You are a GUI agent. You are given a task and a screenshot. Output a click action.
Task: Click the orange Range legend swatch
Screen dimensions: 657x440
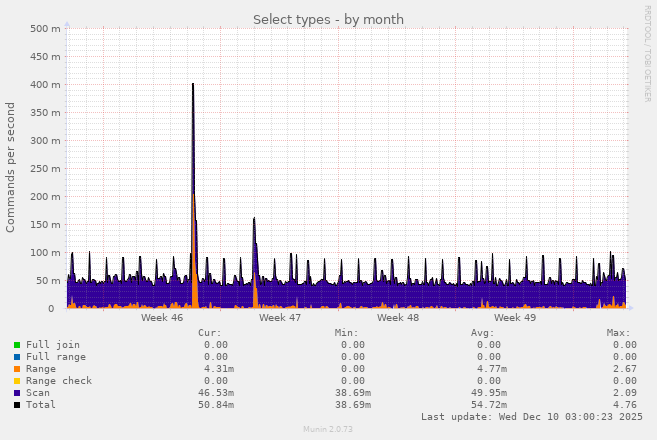coord(17,369)
